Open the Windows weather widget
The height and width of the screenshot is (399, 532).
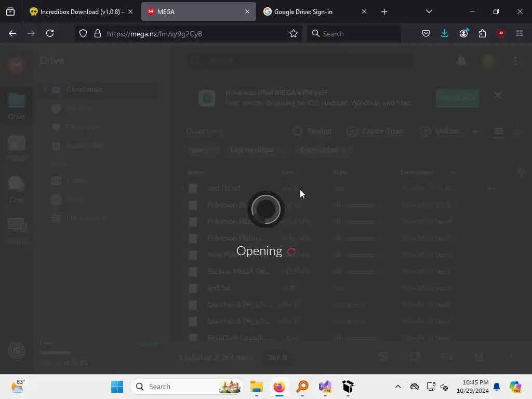click(18, 387)
